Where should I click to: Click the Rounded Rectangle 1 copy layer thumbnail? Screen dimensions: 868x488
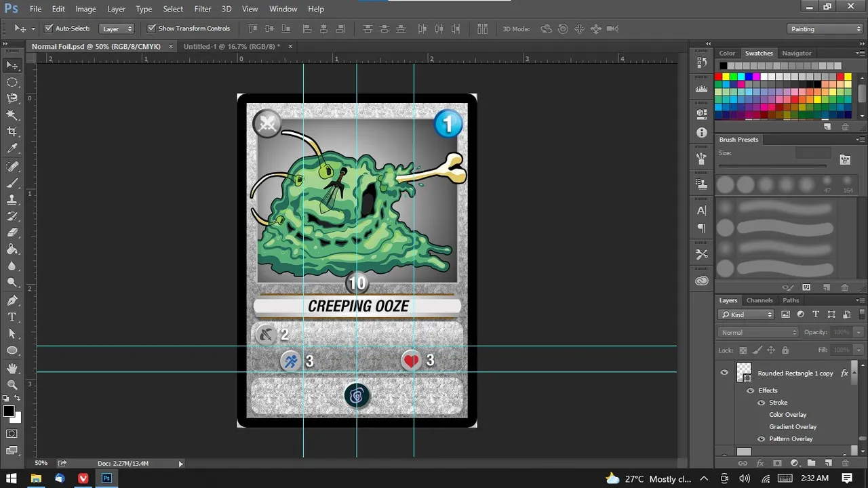744,371
